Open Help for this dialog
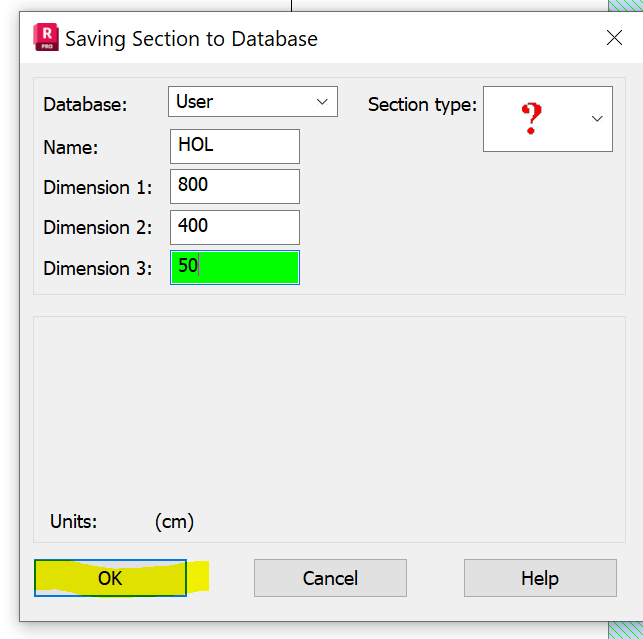Screen dimensions: 643x639 tap(540, 578)
